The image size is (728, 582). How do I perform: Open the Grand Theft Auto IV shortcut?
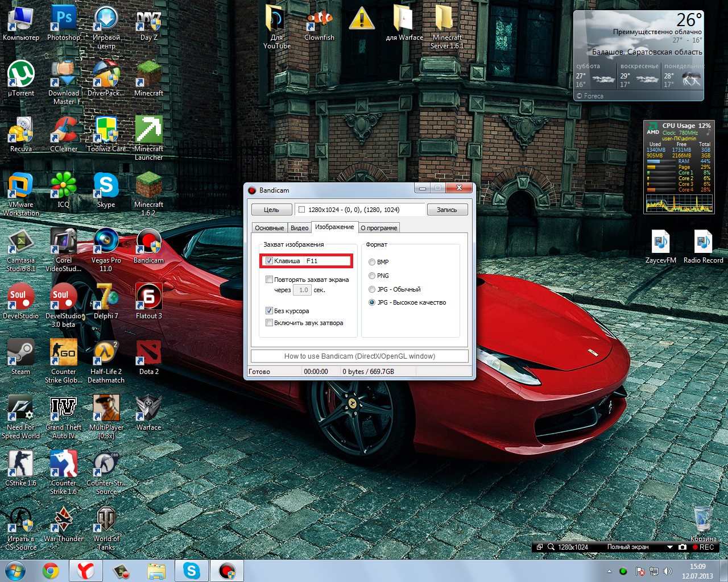coord(64,418)
